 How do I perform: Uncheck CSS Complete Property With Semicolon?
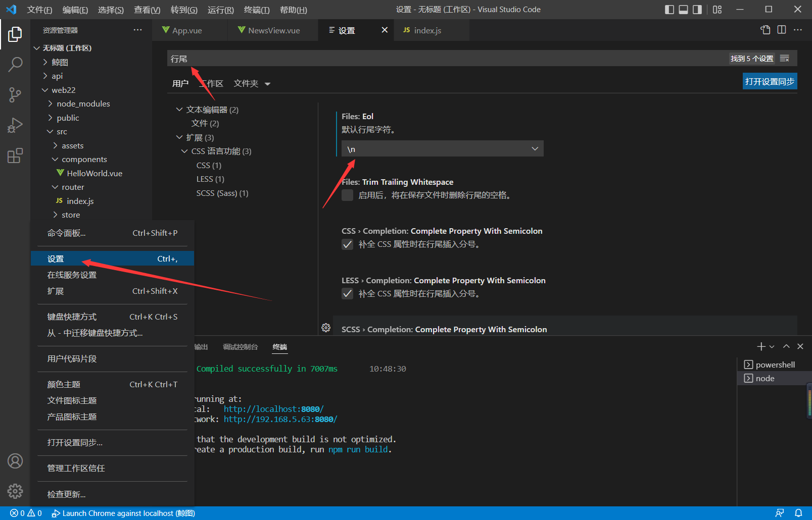click(x=347, y=244)
